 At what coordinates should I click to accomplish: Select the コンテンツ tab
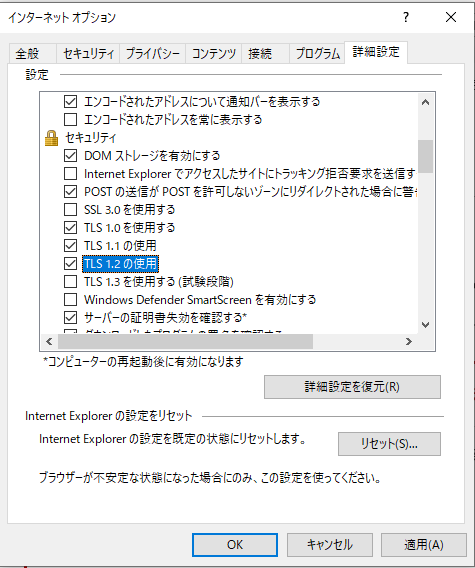point(213,54)
